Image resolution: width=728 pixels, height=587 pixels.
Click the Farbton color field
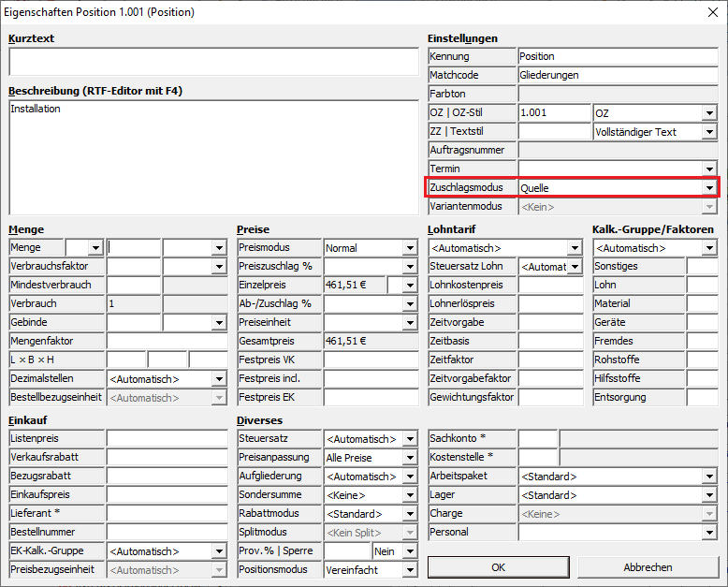(x=618, y=94)
